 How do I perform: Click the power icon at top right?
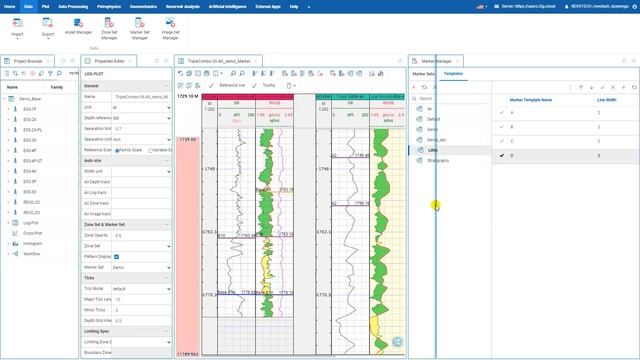point(634,7)
